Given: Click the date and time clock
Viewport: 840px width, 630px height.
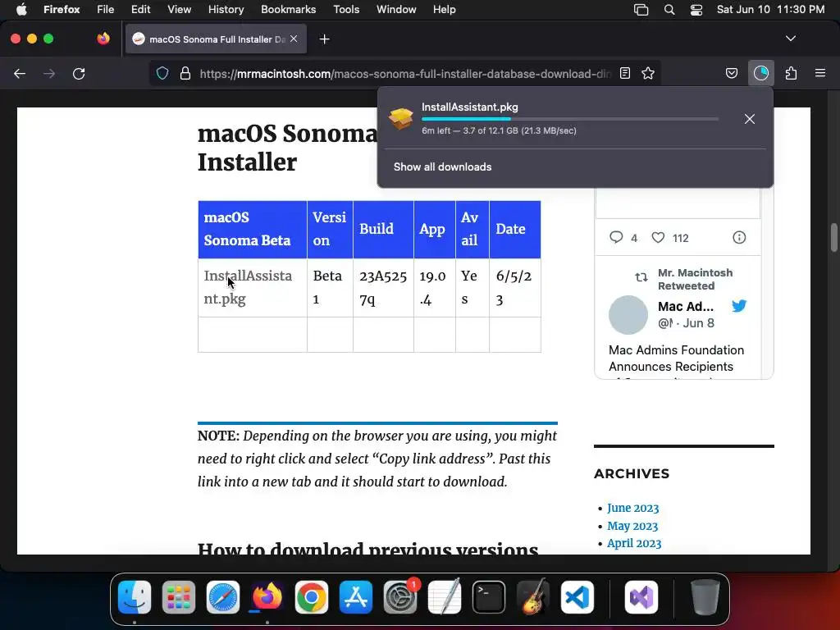Looking at the screenshot, I should (x=770, y=10).
